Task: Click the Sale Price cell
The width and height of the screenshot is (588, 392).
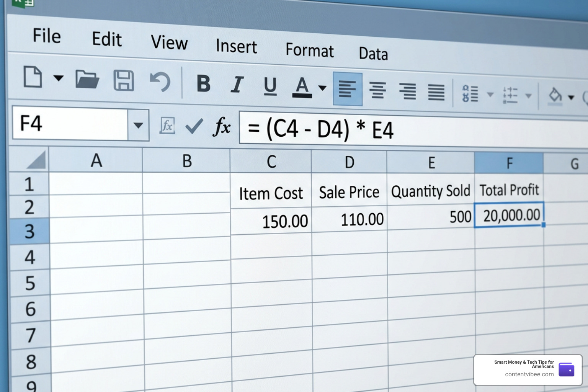Action: (349, 190)
